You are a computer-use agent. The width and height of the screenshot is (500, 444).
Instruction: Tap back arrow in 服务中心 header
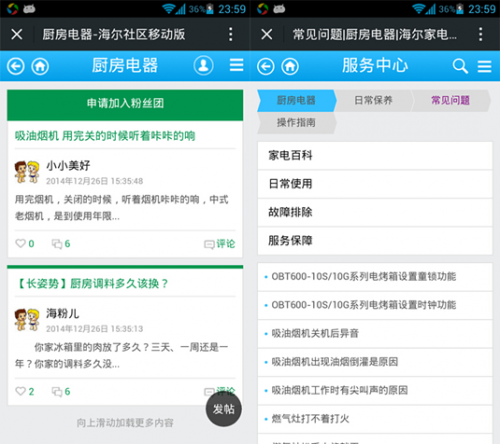pos(266,66)
